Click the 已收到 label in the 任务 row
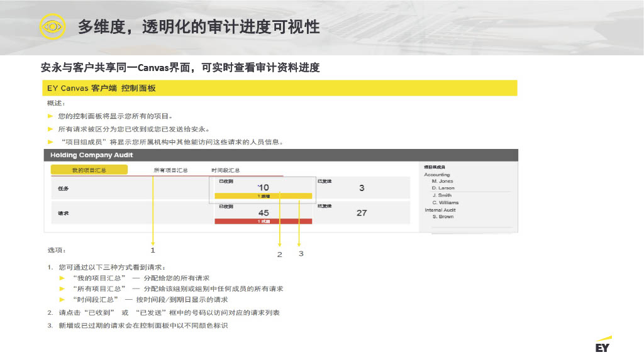 (x=226, y=181)
